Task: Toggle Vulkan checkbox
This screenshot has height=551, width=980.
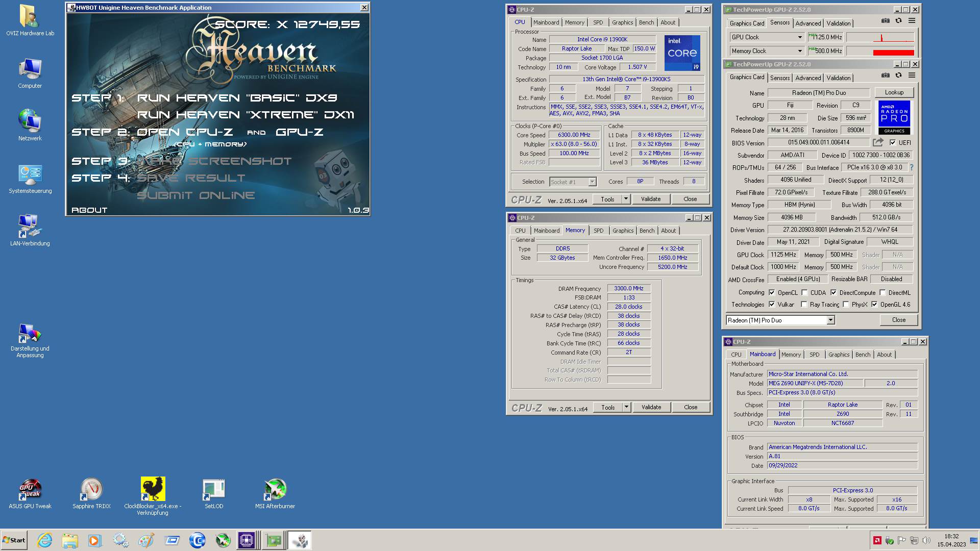Action: tap(772, 305)
